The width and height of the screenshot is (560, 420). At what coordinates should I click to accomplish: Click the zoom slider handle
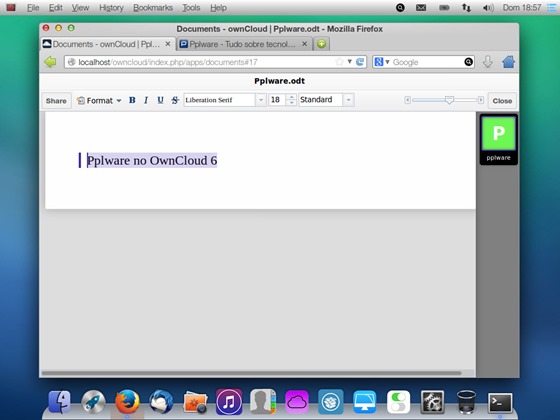tap(449, 100)
